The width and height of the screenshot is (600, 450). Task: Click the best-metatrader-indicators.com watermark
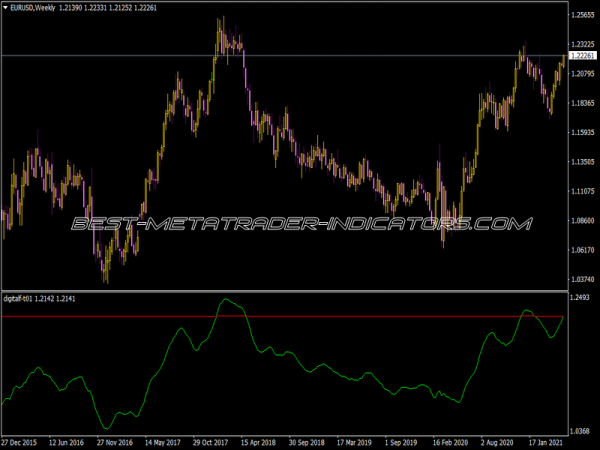pyautogui.click(x=300, y=223)
